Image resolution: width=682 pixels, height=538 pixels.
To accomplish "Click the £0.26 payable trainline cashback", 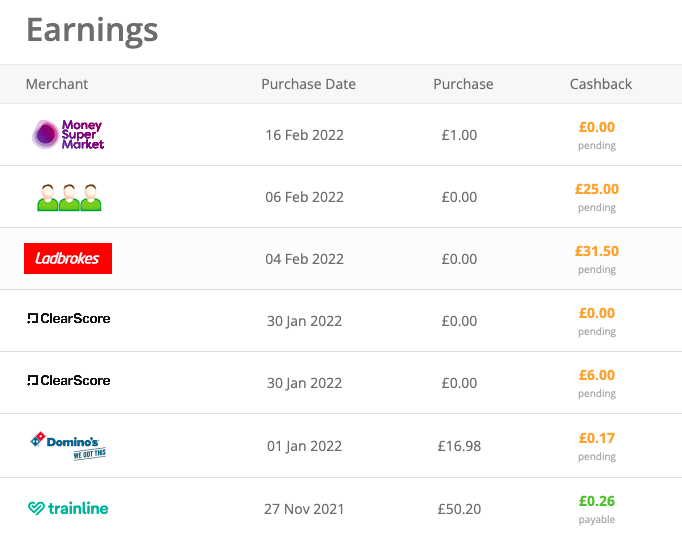I will (x=597, y=501).
